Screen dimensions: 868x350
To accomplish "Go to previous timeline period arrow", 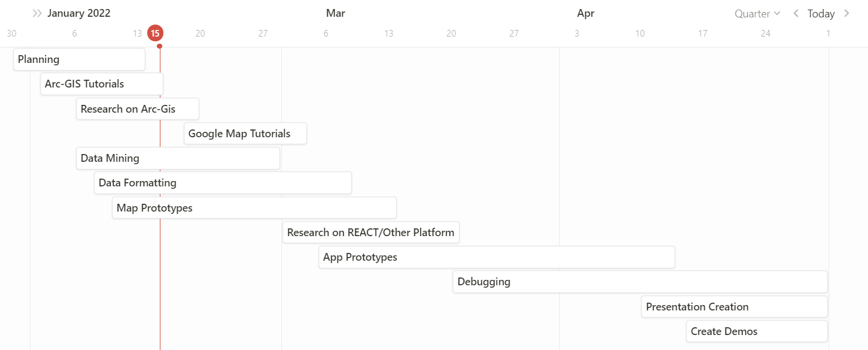I will [796, 13].
